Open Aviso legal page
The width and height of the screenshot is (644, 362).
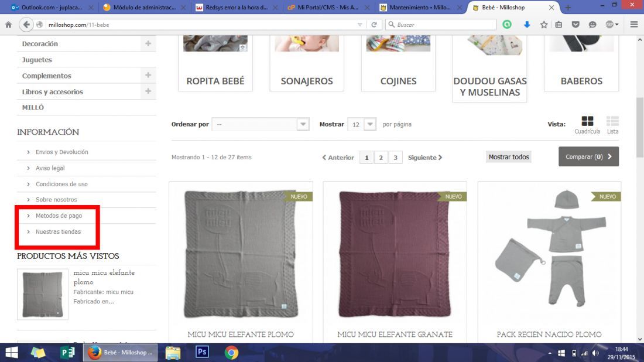(50, 168)
